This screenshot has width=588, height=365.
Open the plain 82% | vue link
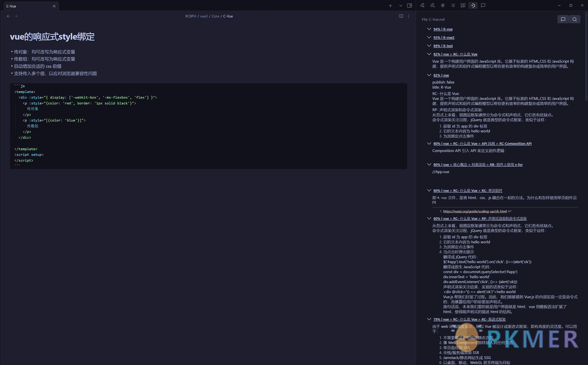441,75
